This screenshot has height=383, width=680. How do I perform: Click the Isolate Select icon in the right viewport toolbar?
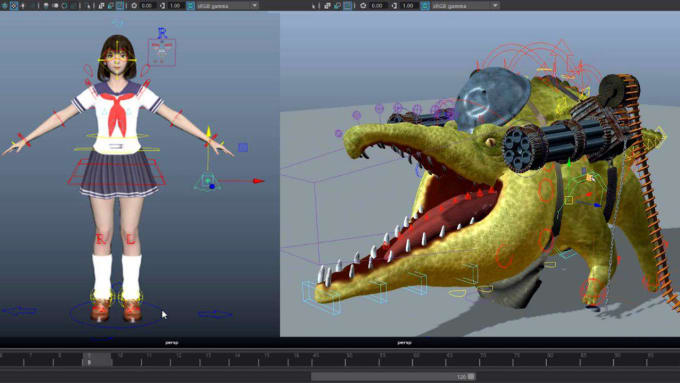pos(314,6)
